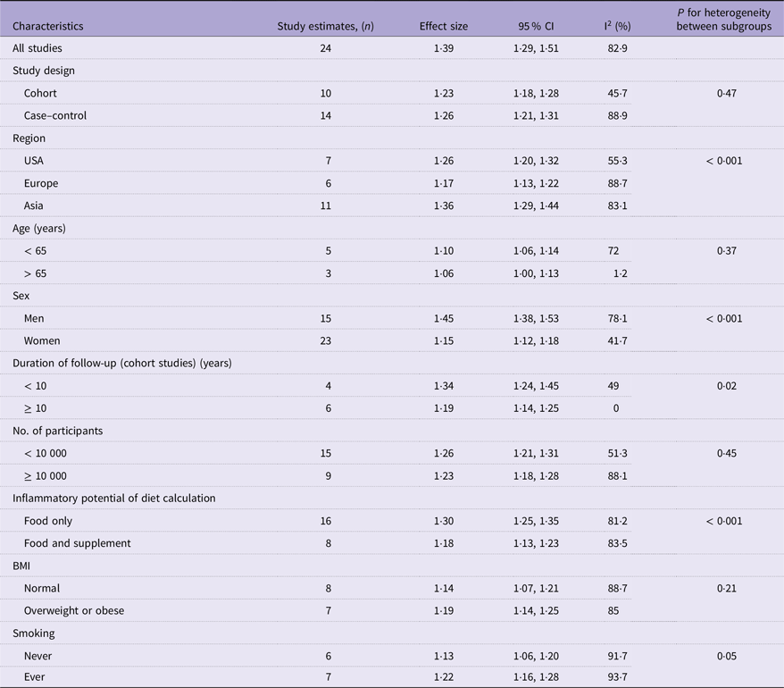Select the Europe row label
Viewport: 784px width, 688px height.
click(x=41, y=183)
